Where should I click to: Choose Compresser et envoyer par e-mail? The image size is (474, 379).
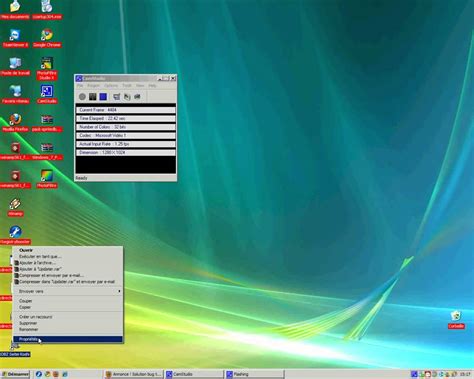point(68,275)
